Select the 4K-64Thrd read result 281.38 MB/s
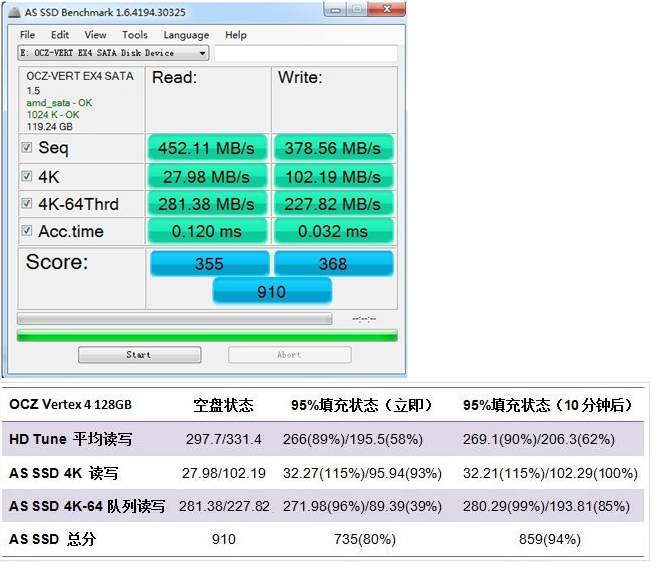Image resolution: width=664 pixels, height=585 pixels. (x=207, y=204)
